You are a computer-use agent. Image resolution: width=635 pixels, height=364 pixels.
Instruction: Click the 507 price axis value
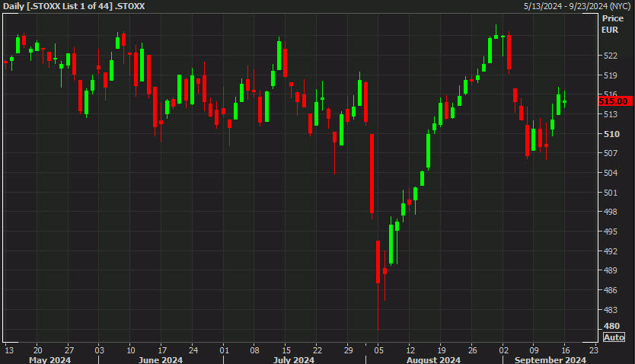[x=611, y=153]
